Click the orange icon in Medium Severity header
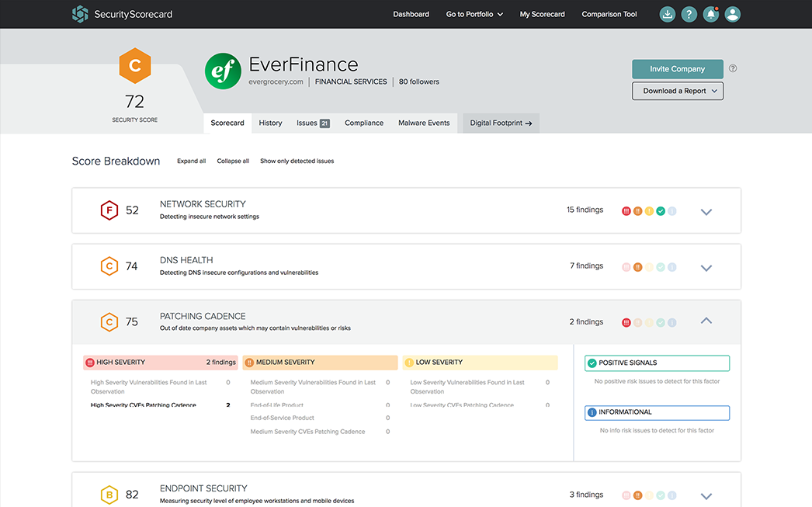 249,363
